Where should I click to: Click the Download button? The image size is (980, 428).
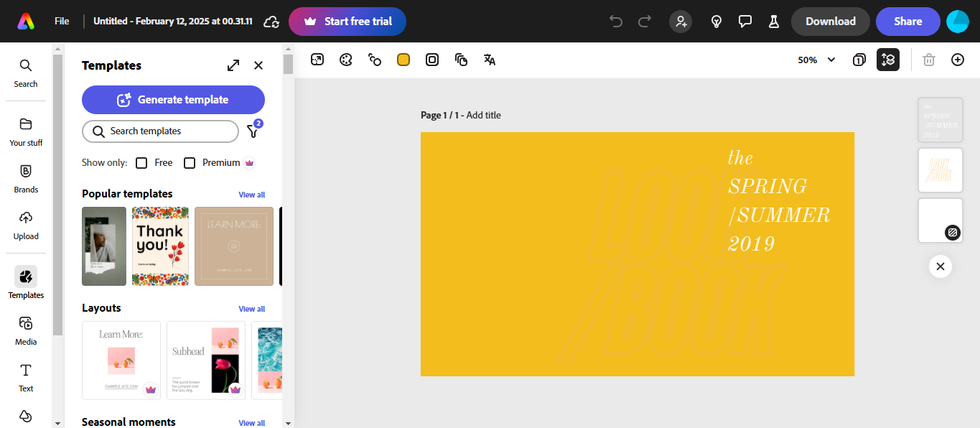point(831,22)
